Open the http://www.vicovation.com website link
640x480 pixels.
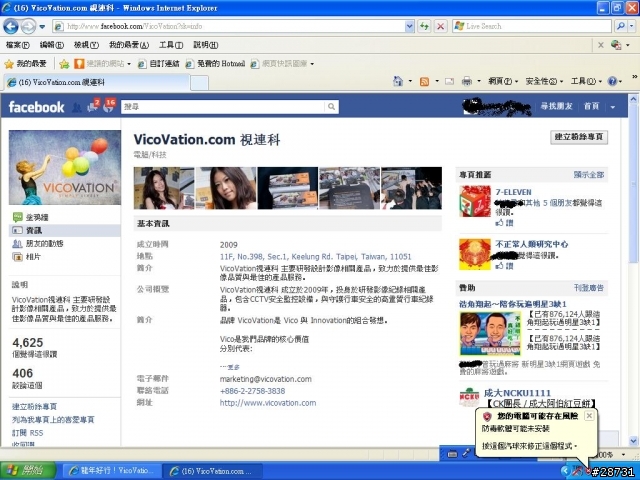click(x=268, y=403)
